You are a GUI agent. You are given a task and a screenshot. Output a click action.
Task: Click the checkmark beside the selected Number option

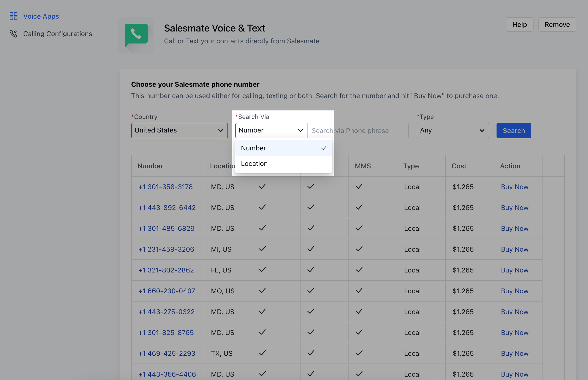point(324,148)
